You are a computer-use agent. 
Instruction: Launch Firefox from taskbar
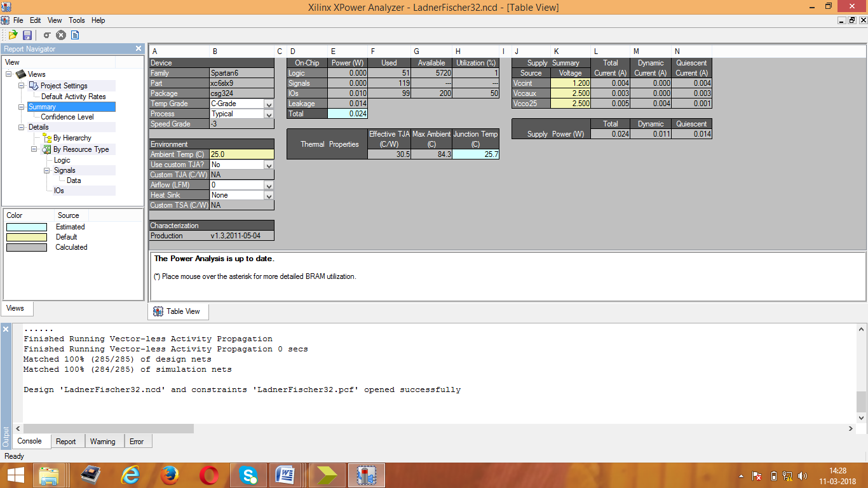[x=170, y=475]
